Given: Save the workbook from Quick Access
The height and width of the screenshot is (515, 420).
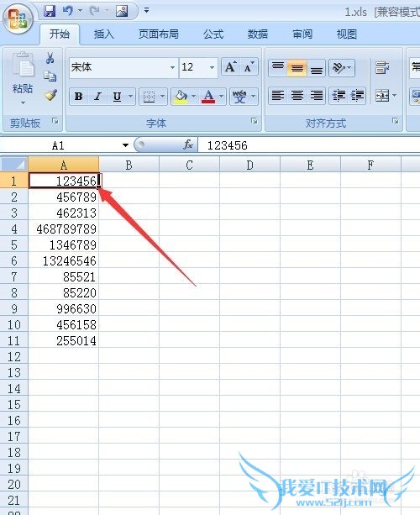Looking at the screenshot, I should click(x=50, y=11).
